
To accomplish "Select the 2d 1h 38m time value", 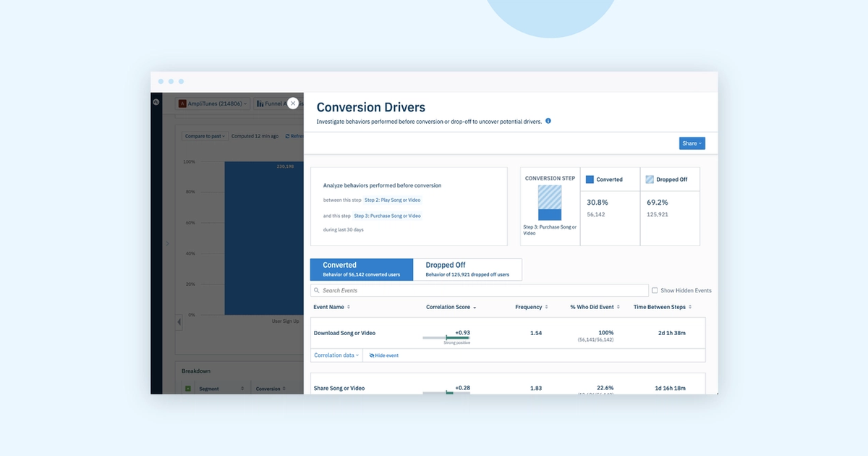I will (671, 333).
